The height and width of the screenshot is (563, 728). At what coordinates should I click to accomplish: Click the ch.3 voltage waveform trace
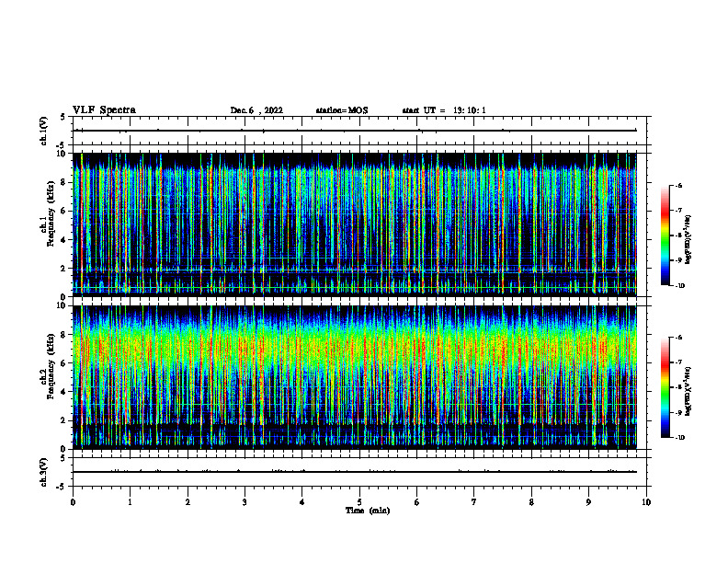click(x=354, y=472)
